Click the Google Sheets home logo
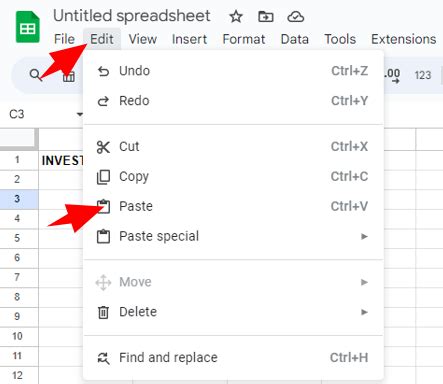This screenshot has width=443, height=384. (x=28, y=27)
